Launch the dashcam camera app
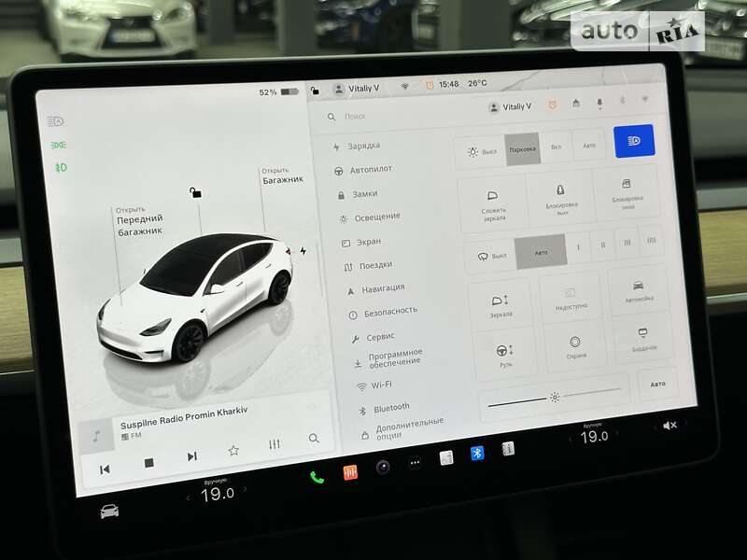The height and width of the screenshot is (560, 747). [x=383, y=468]
